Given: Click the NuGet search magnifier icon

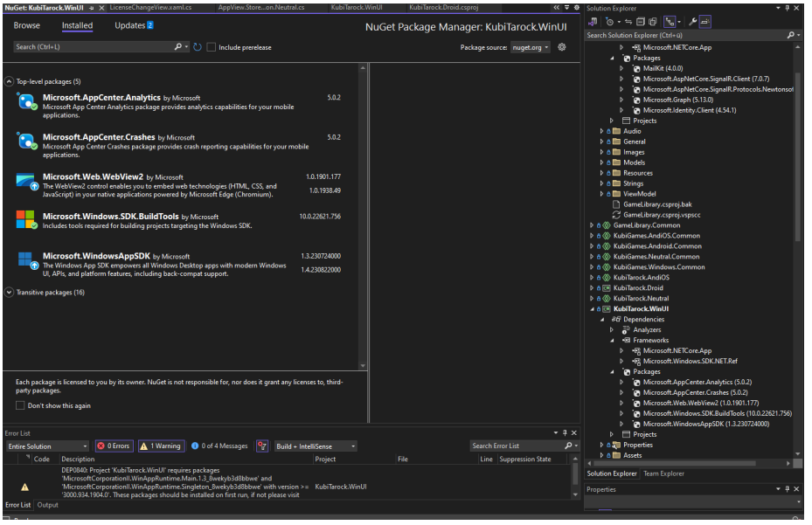Looking at the screenshot, I should point(177,46).
